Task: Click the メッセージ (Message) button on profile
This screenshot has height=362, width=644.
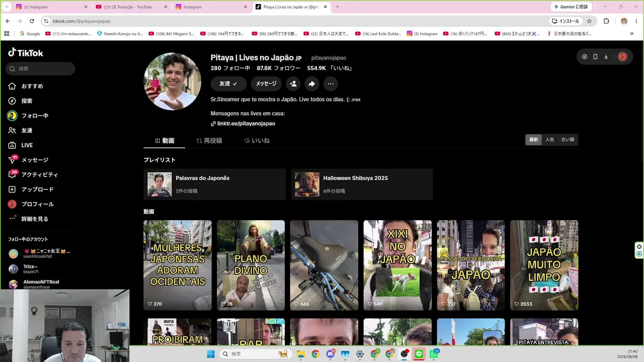Action: tap(266, 84)
